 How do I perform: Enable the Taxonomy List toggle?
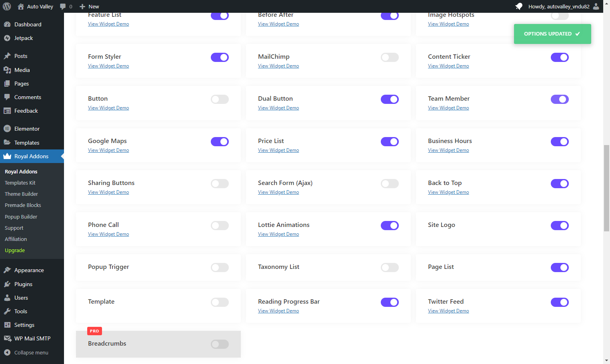click(x=390, y=267)
